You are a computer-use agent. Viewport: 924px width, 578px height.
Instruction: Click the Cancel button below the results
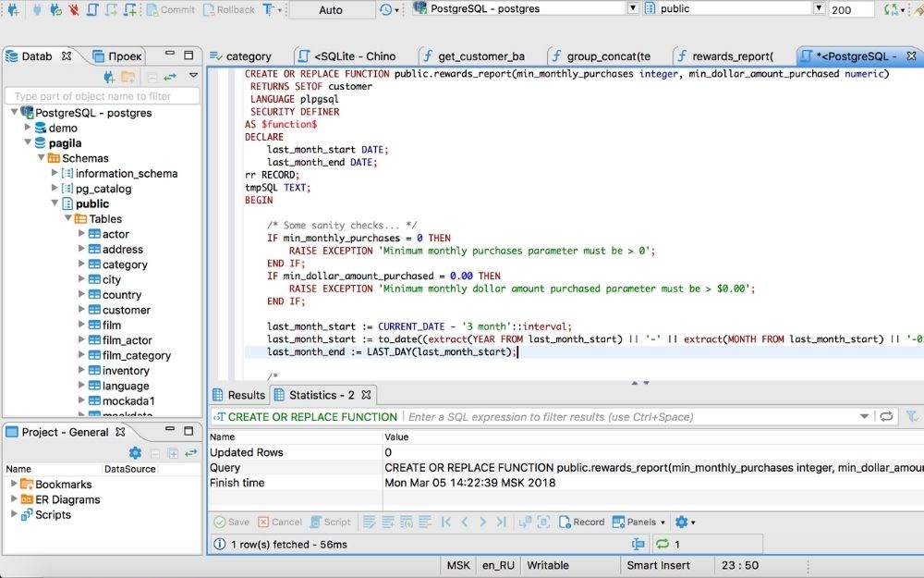280,522
